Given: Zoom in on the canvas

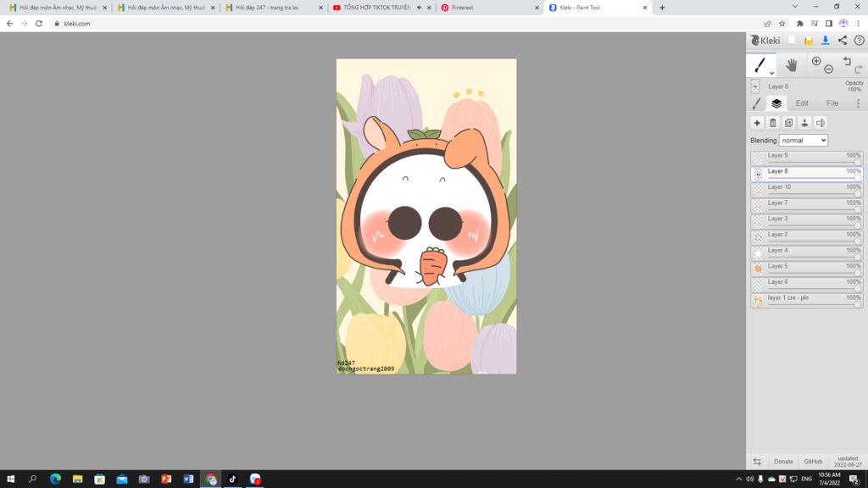Looking at the screenshot, I should 816,61.
